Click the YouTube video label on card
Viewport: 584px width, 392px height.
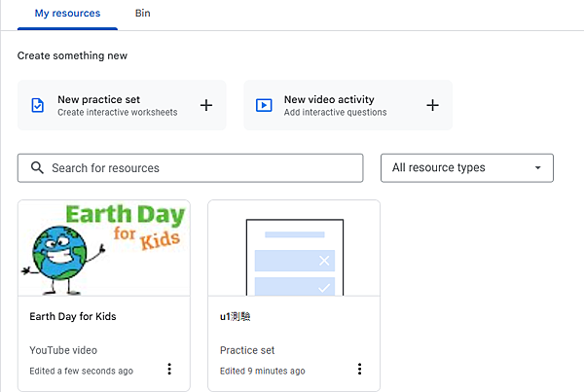[63, 350]
